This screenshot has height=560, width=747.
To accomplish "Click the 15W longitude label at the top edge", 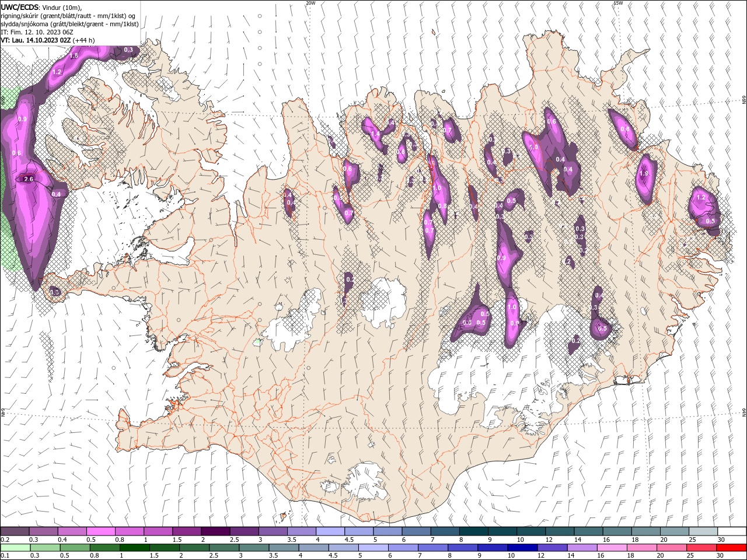I will pyautogui.click(x=618, y=3).
